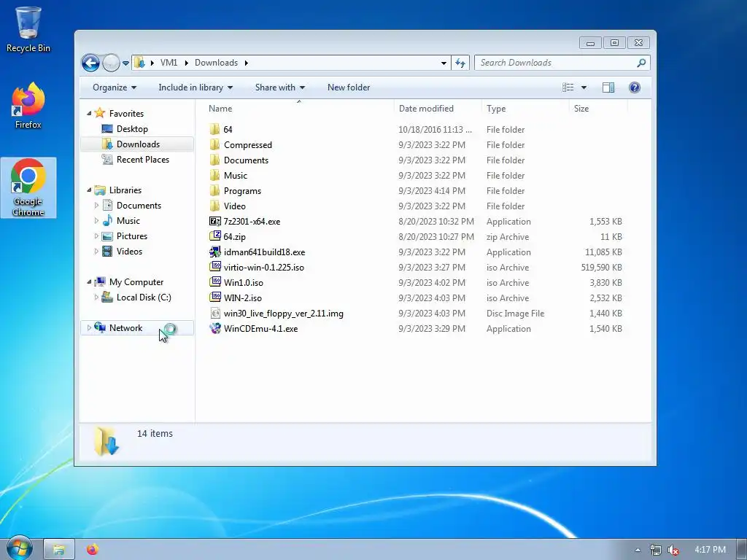Open the Windows Start button

click(x=19, y=549)
